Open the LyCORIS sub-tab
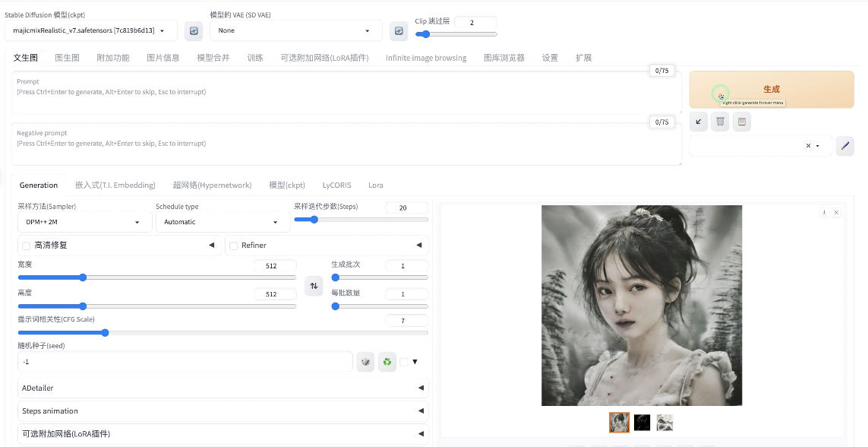Image resolution: width=868 pixels, height=447 pixels. [336, 185]
